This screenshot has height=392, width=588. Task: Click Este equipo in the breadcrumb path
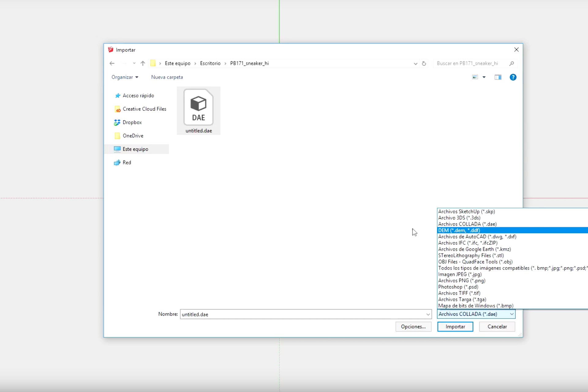(177, 63)
